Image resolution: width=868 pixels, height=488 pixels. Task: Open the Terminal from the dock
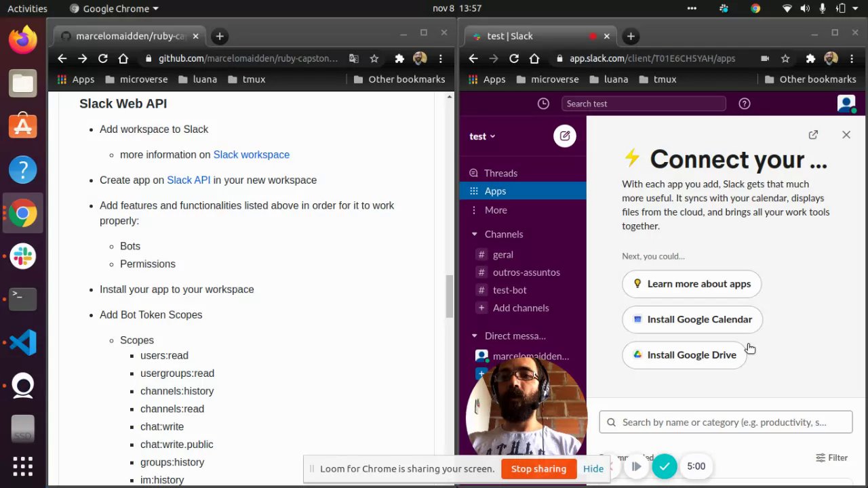coord(23,299)
